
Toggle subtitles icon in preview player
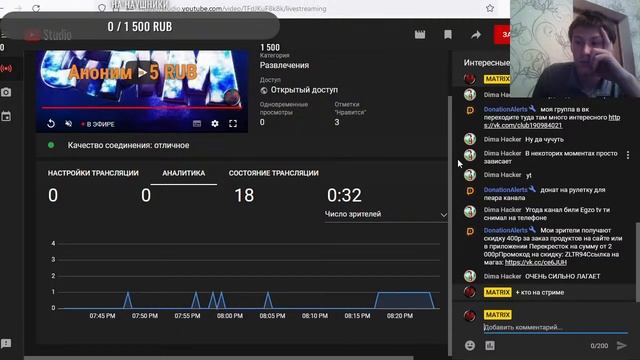point(197,124)
